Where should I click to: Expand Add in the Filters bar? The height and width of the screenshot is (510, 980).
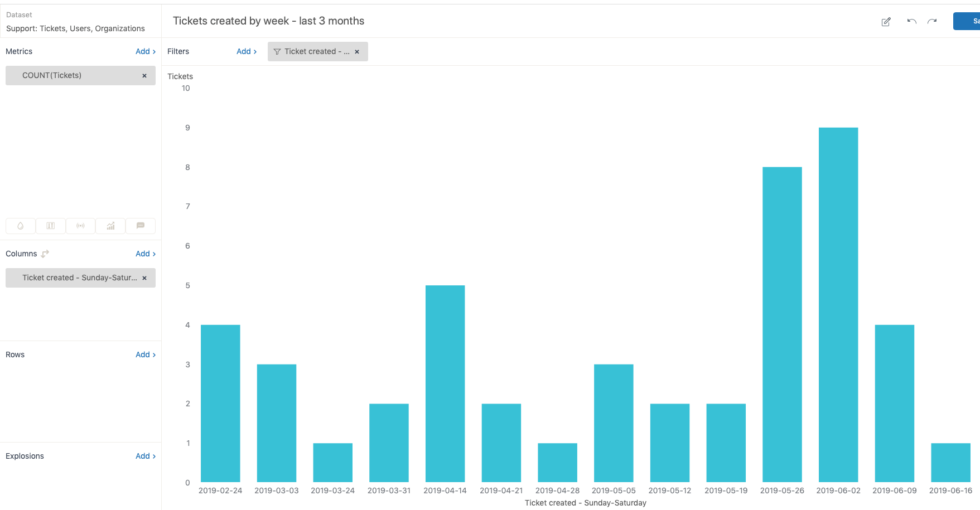click(246, 51)
